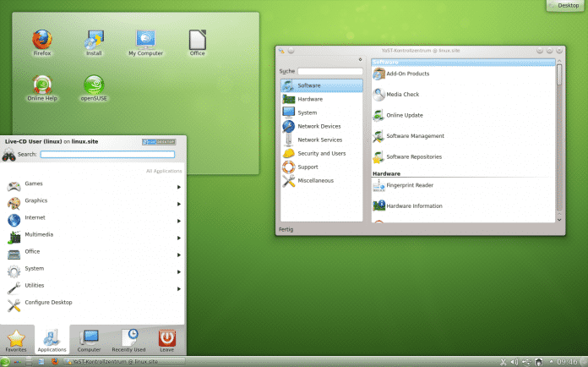Switch to the Favorites tab
Viewport: 588px width, 367px height.
pos(17,340)
